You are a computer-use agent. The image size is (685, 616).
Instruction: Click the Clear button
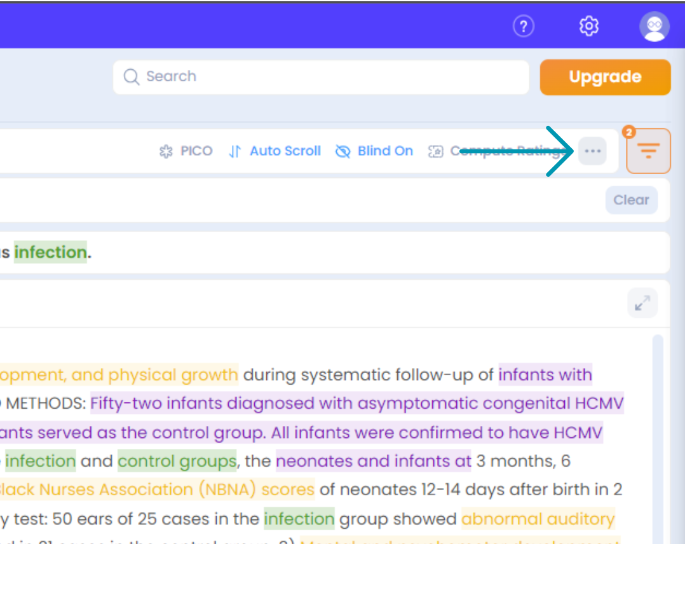coord(631,200)
